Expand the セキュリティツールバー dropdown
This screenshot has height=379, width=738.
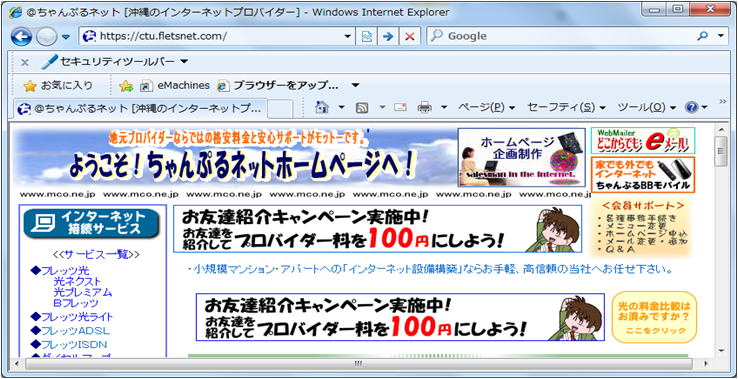[184, 62]
